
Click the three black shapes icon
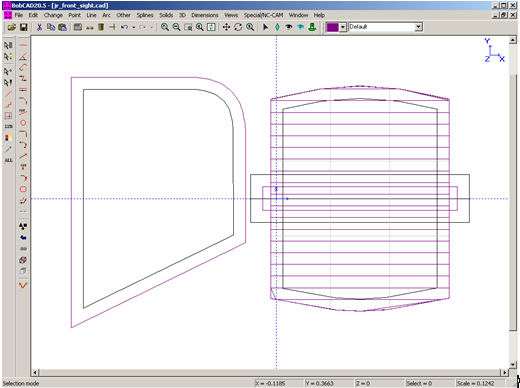[23, 226]
